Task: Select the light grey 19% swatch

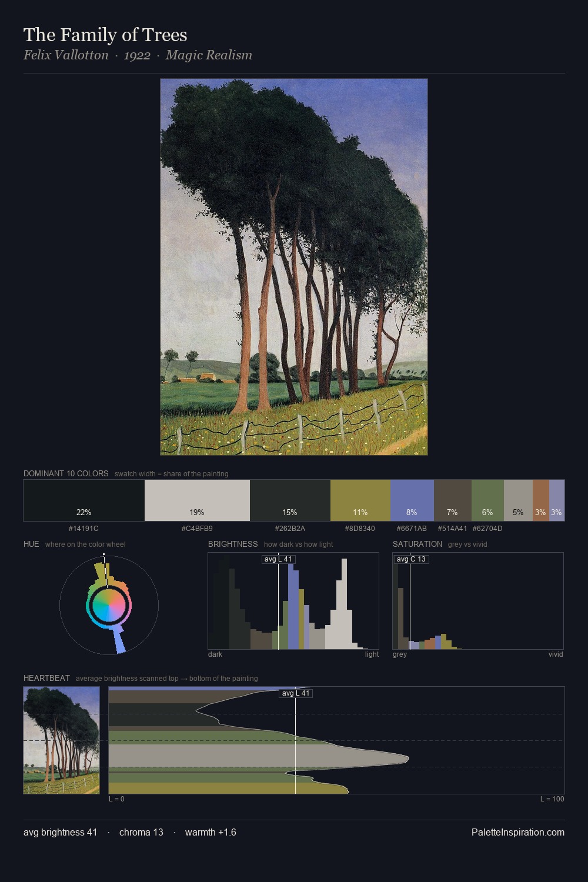Action: [x=197, y=500]
